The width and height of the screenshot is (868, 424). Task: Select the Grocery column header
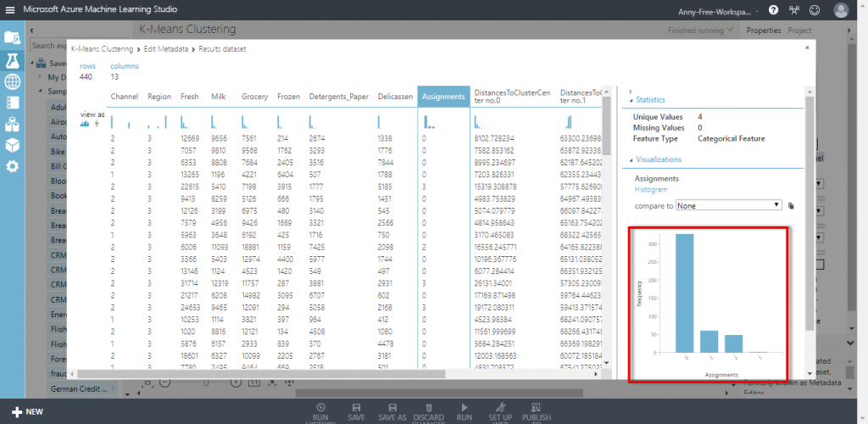tap(254, 97)
